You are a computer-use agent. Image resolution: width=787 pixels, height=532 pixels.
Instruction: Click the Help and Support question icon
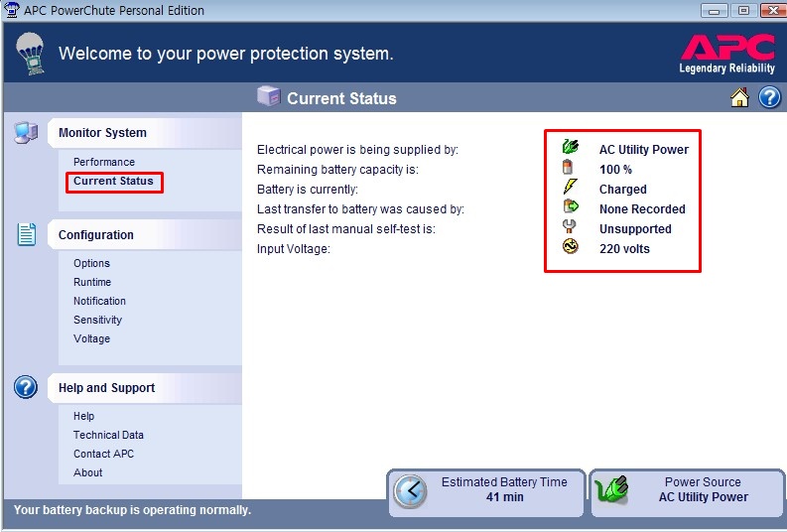[26, 387]
